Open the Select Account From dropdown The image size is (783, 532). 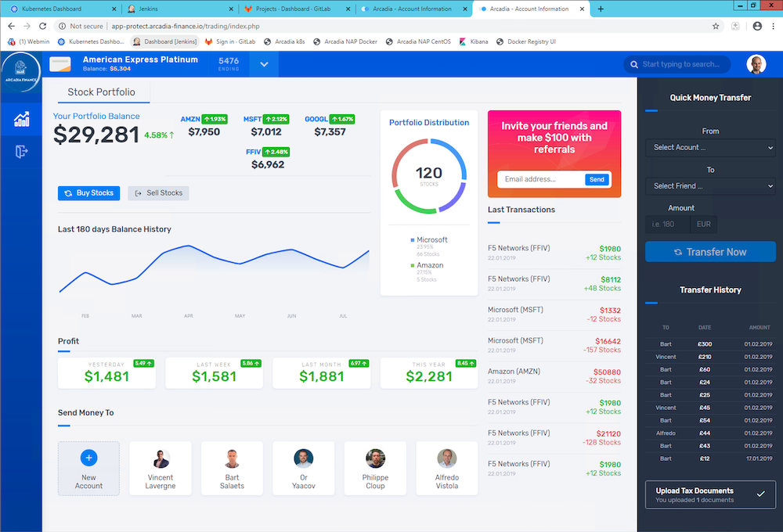710,148
